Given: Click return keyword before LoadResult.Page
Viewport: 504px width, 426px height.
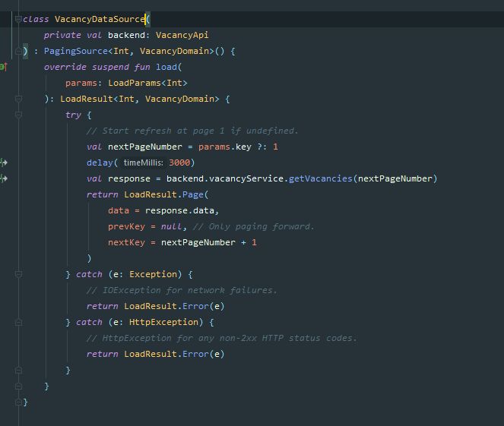Looking at the screenshot, I should (x=103, y=194).
